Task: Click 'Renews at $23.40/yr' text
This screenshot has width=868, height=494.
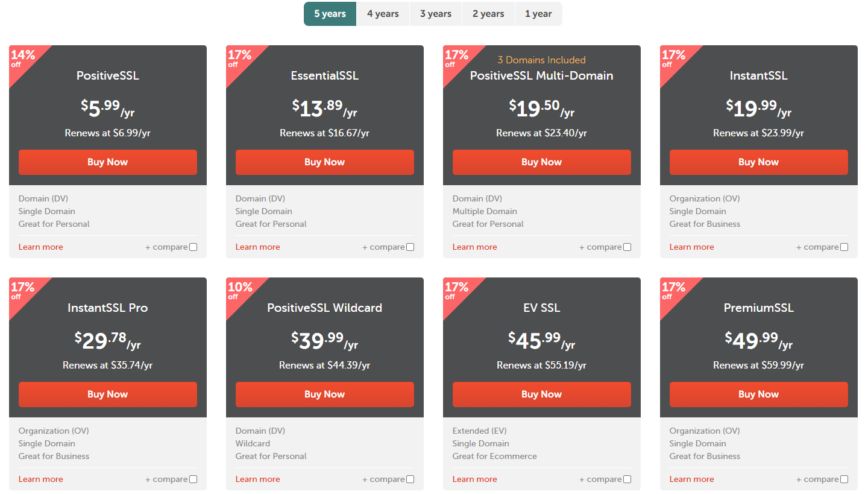Action: click(542, 133)
